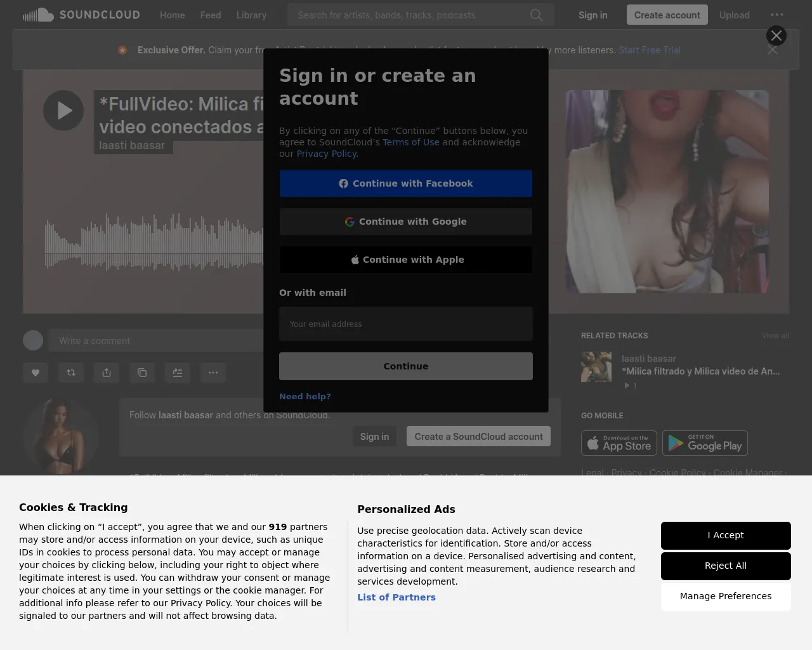Viewport: 812px width, 650px height.
Task: Click the copy link icon
Action: pyautogui.click(x=142, y=373)
